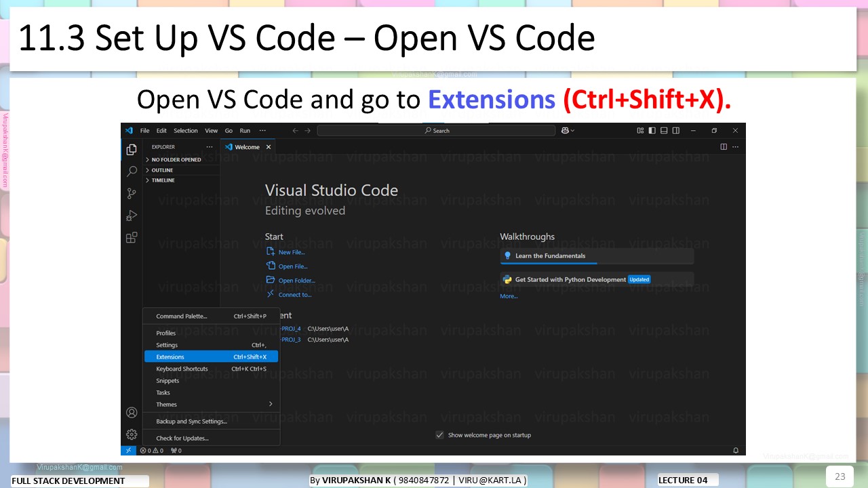Screen dimensions: 868x488
Task: Click the ports forwarded status indicator
Action: 176,450
